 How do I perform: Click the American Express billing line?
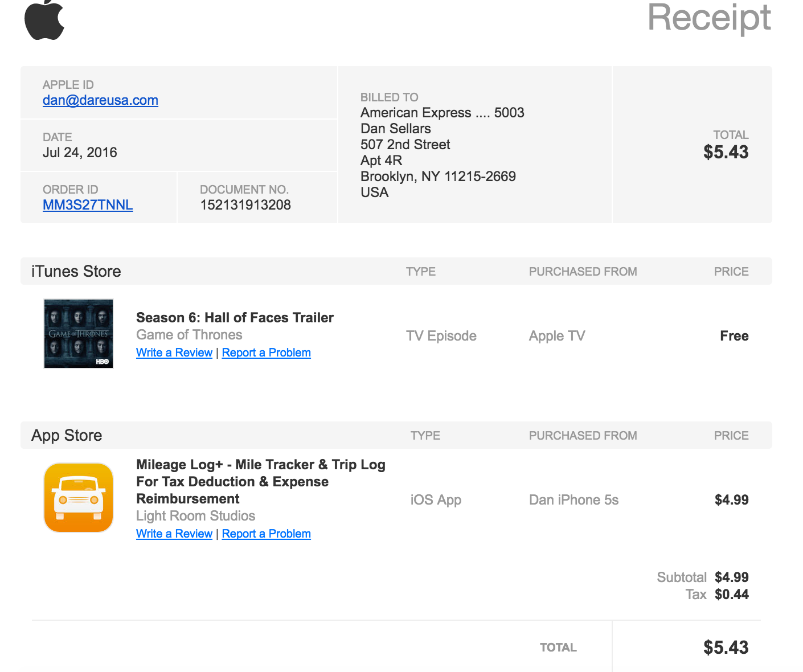coord(442,113)
